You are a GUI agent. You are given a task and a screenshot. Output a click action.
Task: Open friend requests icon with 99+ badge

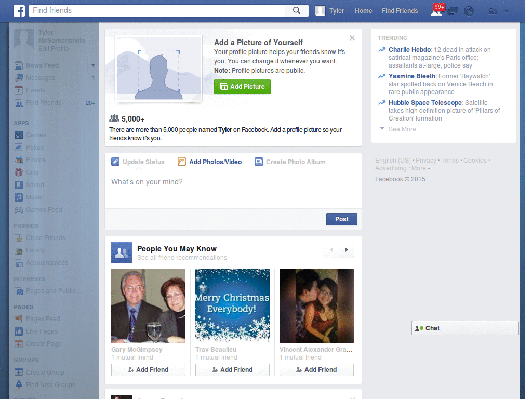click(x=436, y=11)
